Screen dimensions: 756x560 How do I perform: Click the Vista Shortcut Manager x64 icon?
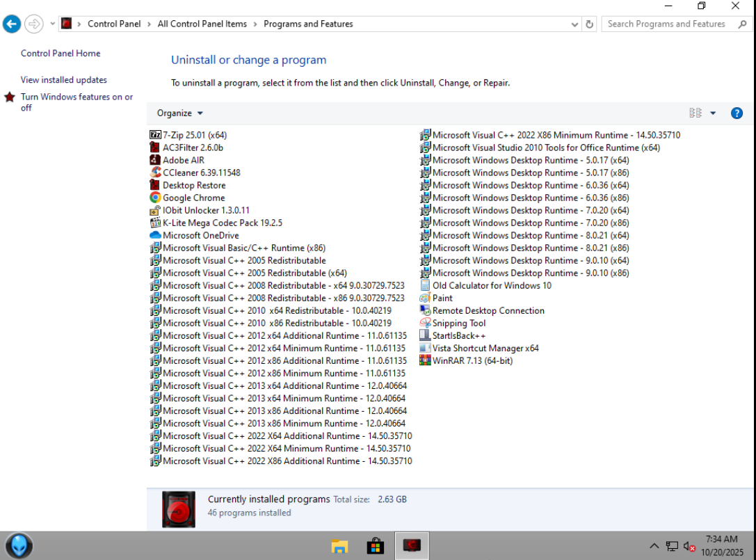coord(425,349)
